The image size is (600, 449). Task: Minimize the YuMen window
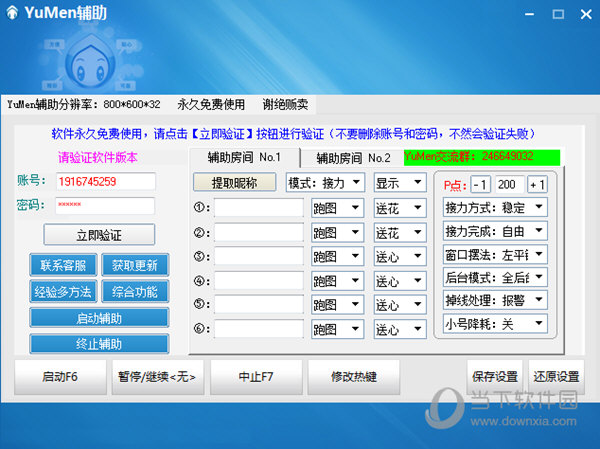tap(530, 14)
